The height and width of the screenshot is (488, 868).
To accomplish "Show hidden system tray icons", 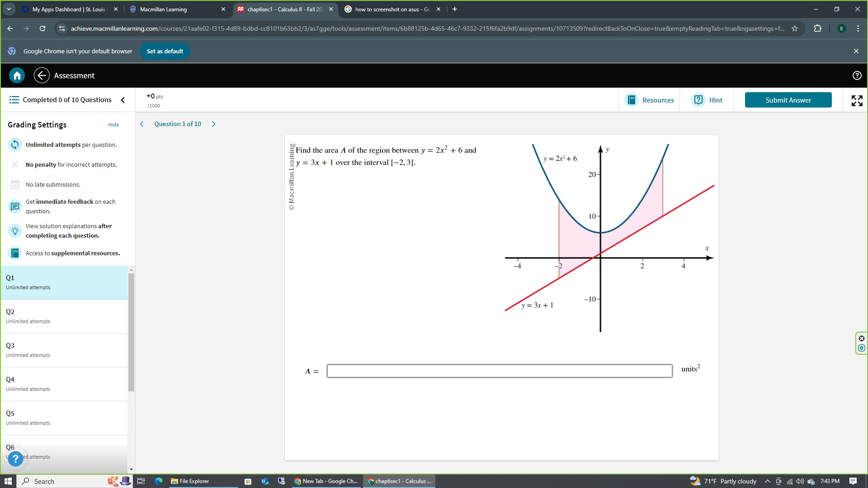I will (767, 481).
